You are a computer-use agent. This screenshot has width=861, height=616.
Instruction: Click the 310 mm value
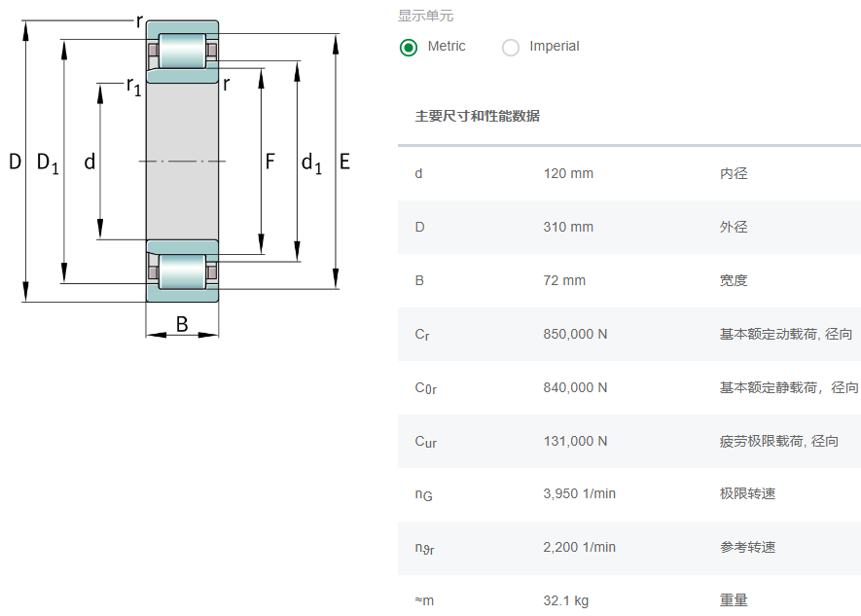tap(568, 227)
